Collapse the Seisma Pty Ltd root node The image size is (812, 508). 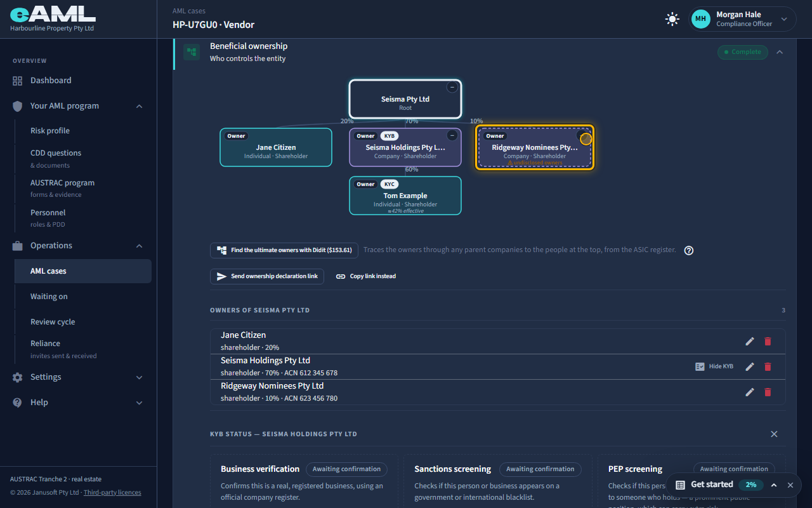(x=452, y=88)
